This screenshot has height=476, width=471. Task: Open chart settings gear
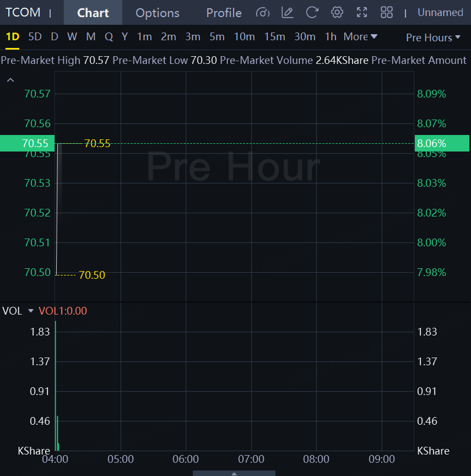click(337, 13)
